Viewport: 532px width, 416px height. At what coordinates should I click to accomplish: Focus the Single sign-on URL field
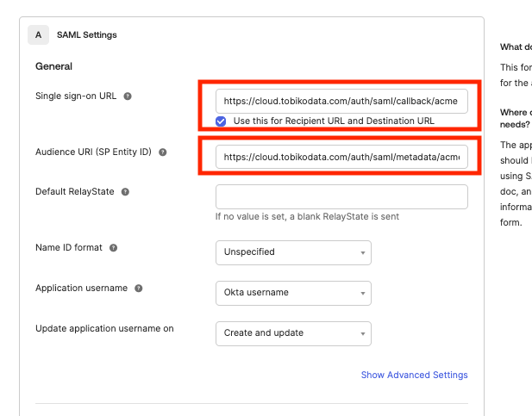pyautogui.click(x=341, y=101)
